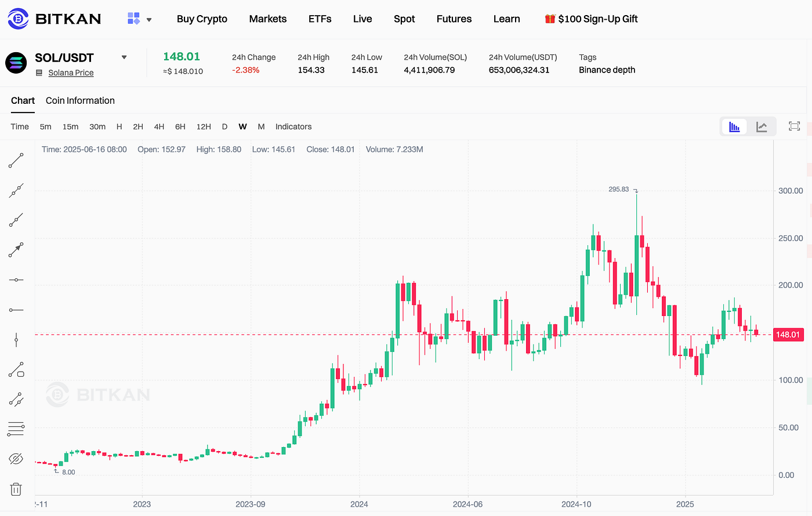Delete all drawings with trash icon
The width and height of the screenshot is (812, 516).
tap(16, 489)
